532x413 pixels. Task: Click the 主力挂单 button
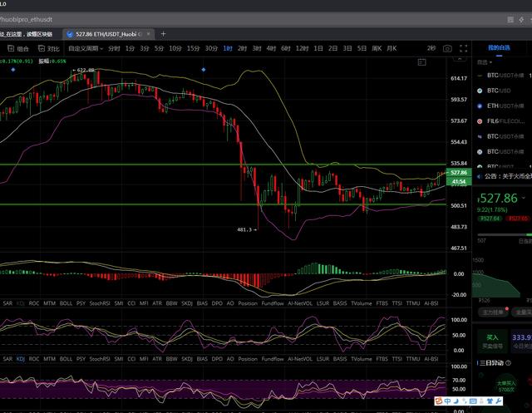[493, 312]
